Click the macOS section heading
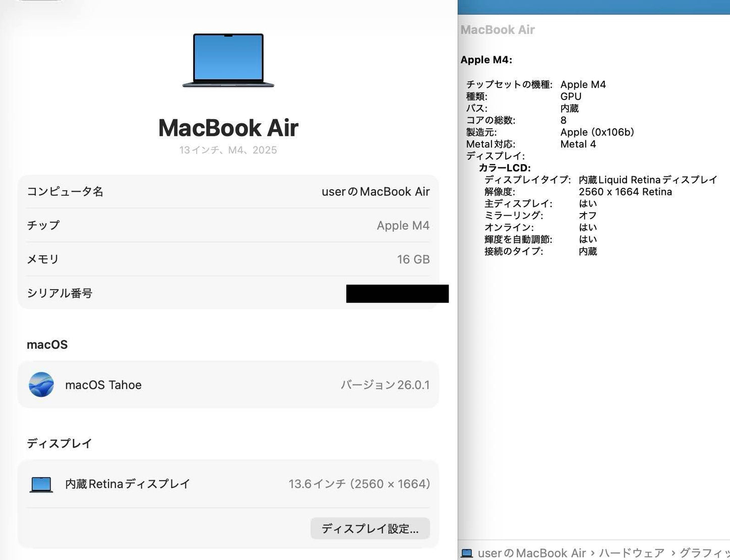 [x=47, y=344]
